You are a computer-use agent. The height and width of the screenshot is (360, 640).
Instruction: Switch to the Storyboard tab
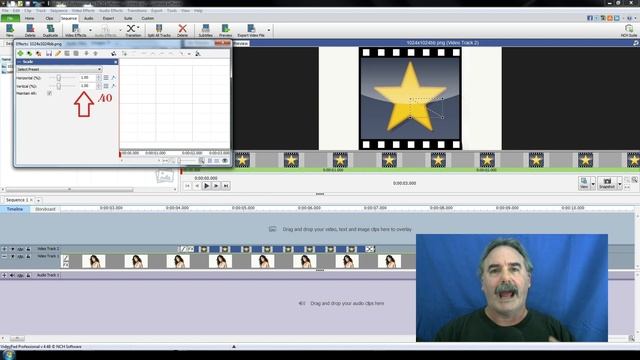coord(45,209)
